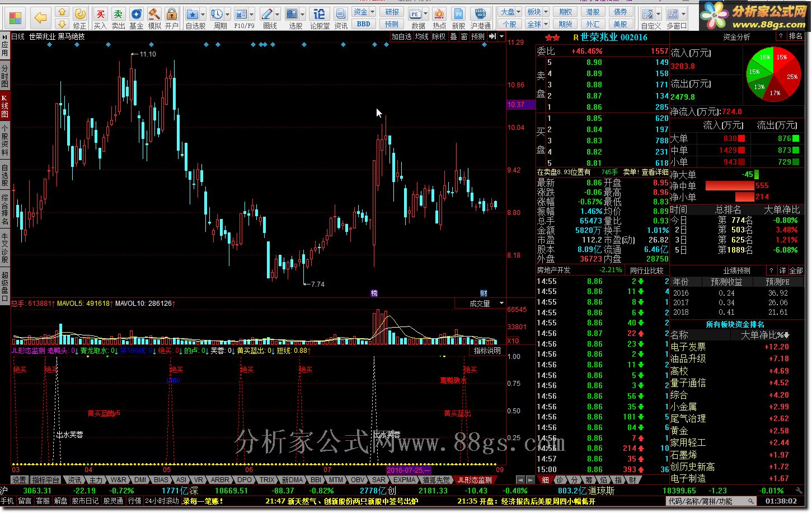The width and height of the screenshot is (812, 513).
Task: Open the 资讯 news icon
Action: 340,18
